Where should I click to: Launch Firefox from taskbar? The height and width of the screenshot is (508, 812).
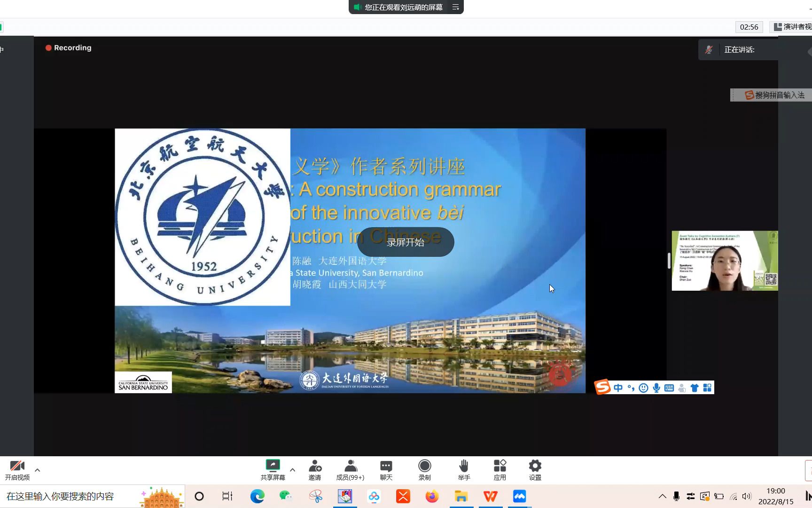coord(432,496)
